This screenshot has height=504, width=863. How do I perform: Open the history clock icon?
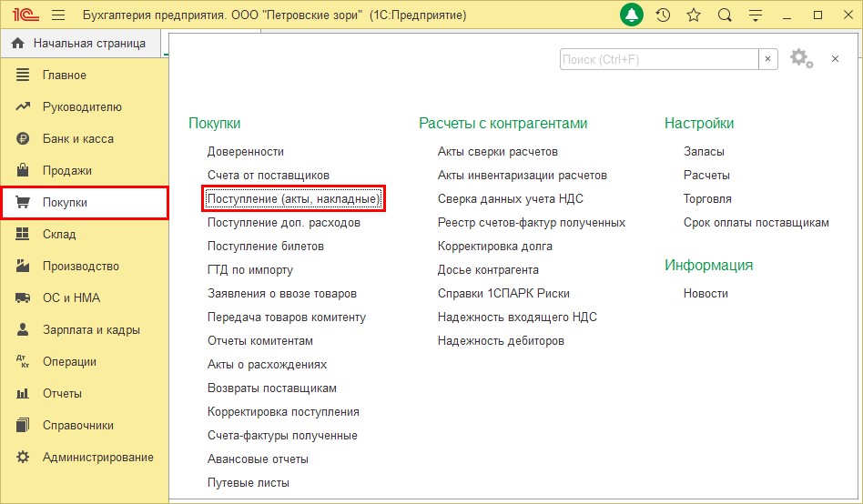coord(664,15)
